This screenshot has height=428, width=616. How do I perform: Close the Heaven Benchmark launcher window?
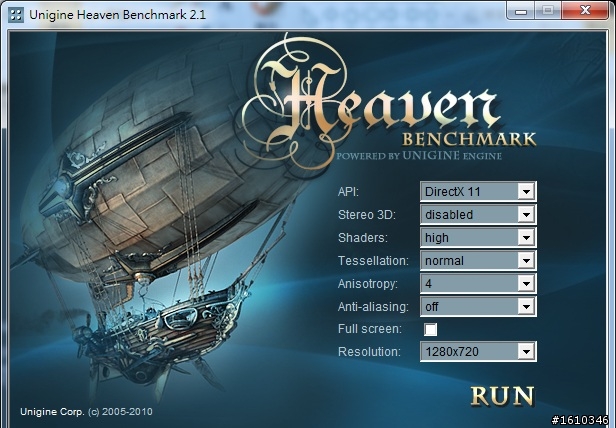pos(585,10)
